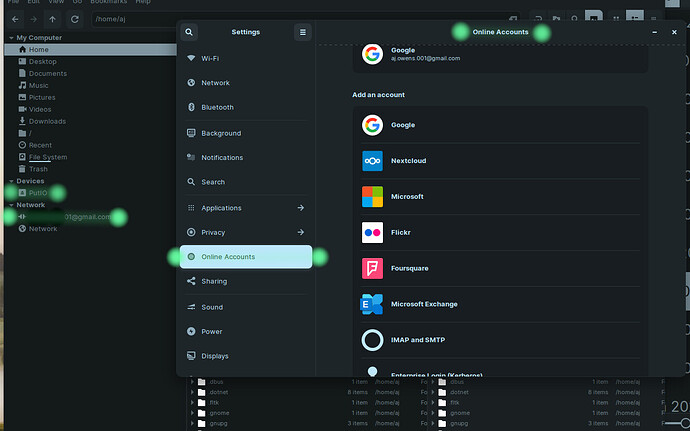Select Home in the file manager sidebar
690x431 pixels.
[90, 50]
